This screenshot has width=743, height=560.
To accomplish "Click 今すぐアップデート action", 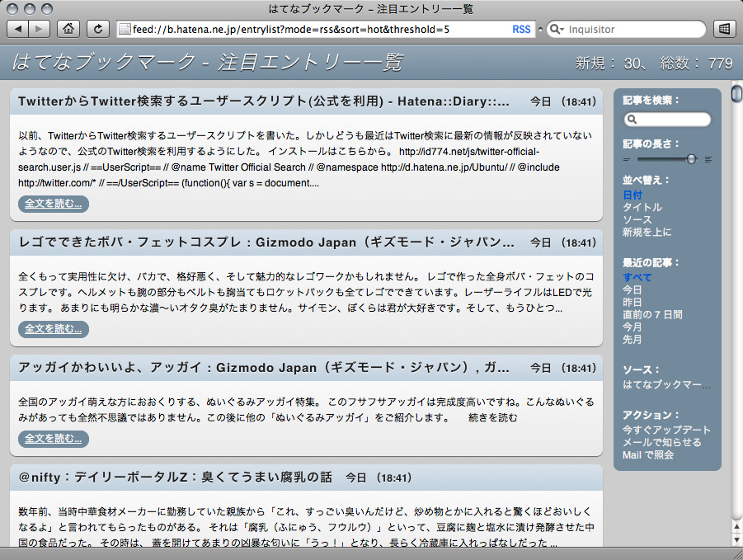I will (666, 430).
